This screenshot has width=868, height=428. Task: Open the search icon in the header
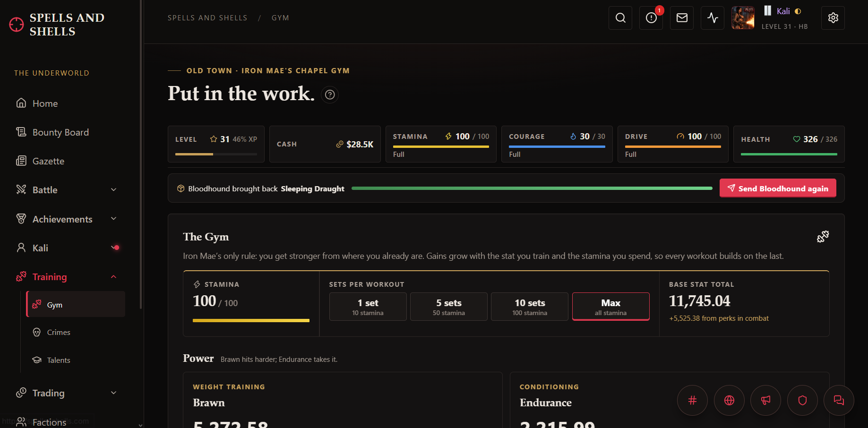[x=620, y=18]
